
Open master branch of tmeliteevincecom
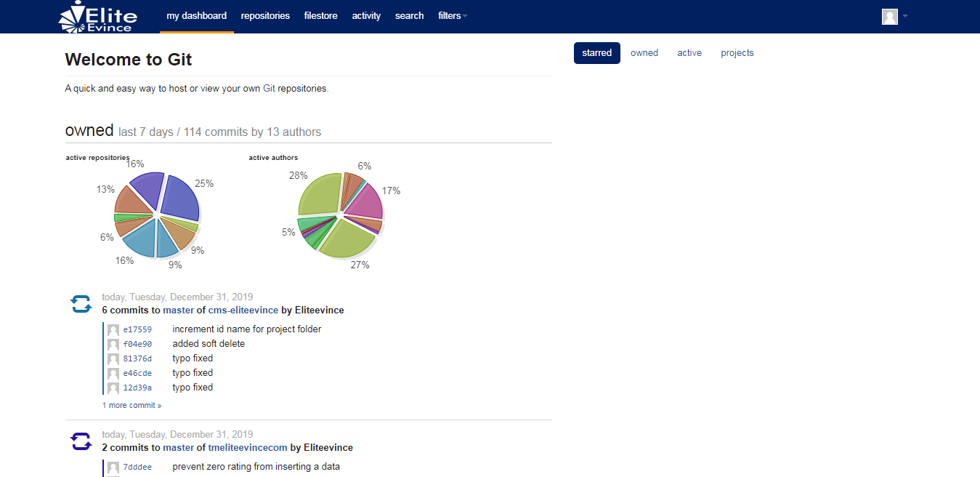(x=179, y=448)
